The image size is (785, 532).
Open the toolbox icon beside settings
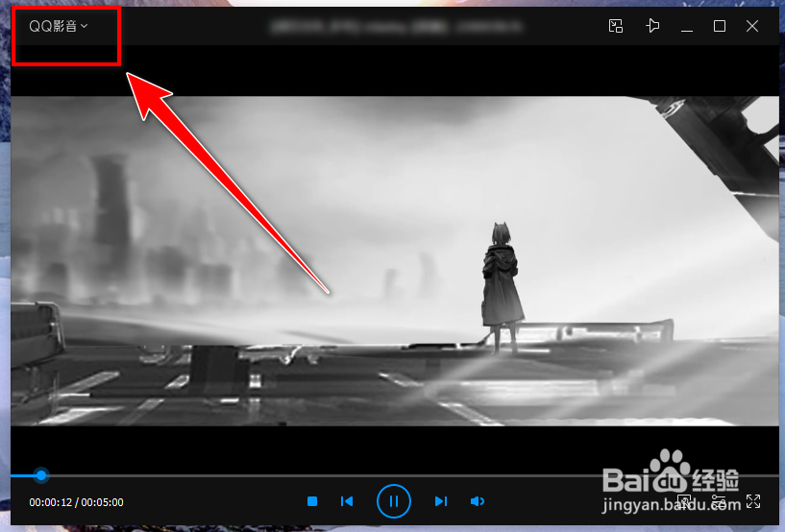684,501
